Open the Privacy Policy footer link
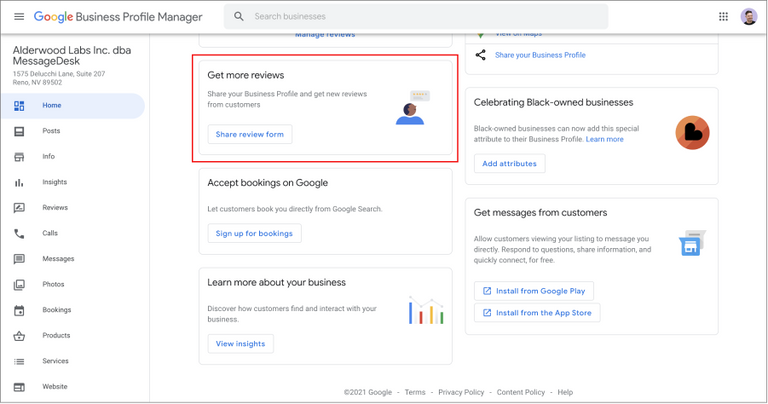 point(461,392)
